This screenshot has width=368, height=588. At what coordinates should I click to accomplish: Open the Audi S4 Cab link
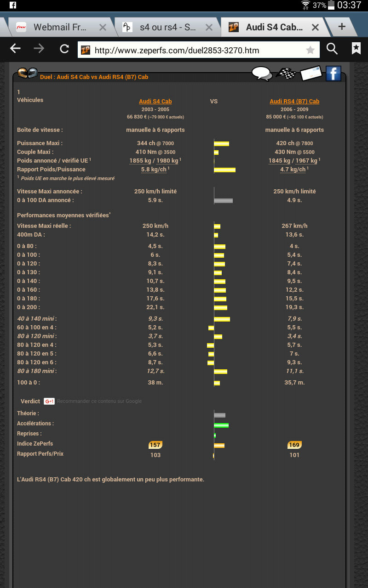click(155, 101)
